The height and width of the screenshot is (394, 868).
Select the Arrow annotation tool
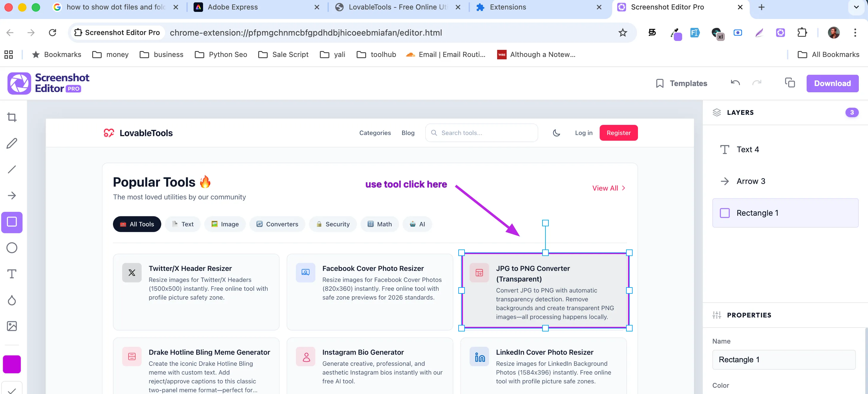[12, 196]
